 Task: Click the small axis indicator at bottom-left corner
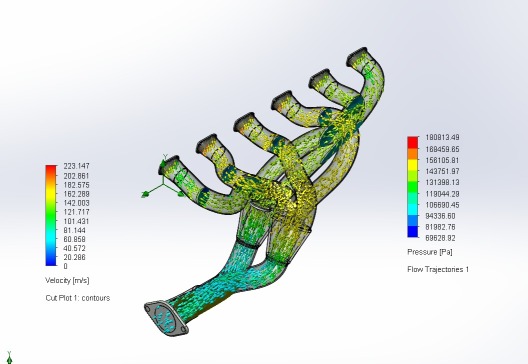9,357
